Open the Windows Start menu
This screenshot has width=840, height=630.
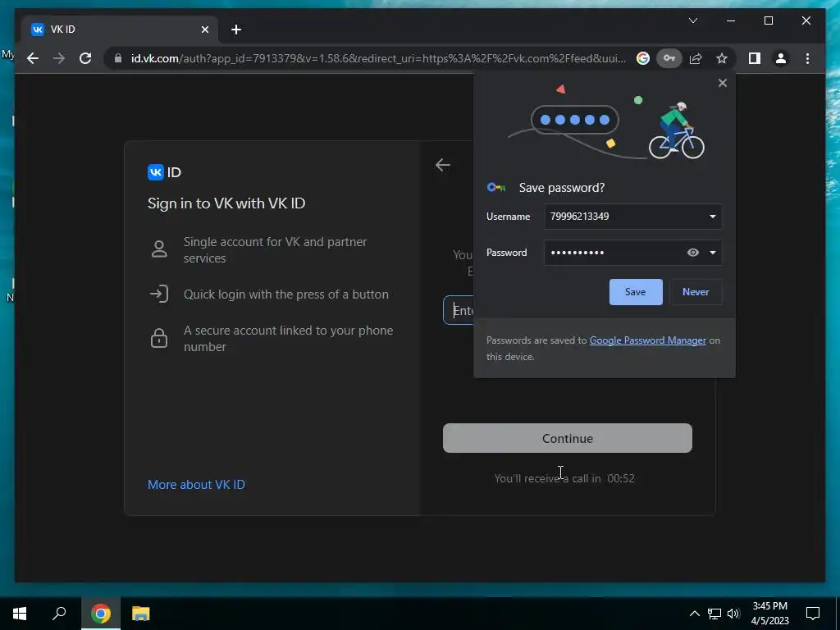(x=20, y=614)
